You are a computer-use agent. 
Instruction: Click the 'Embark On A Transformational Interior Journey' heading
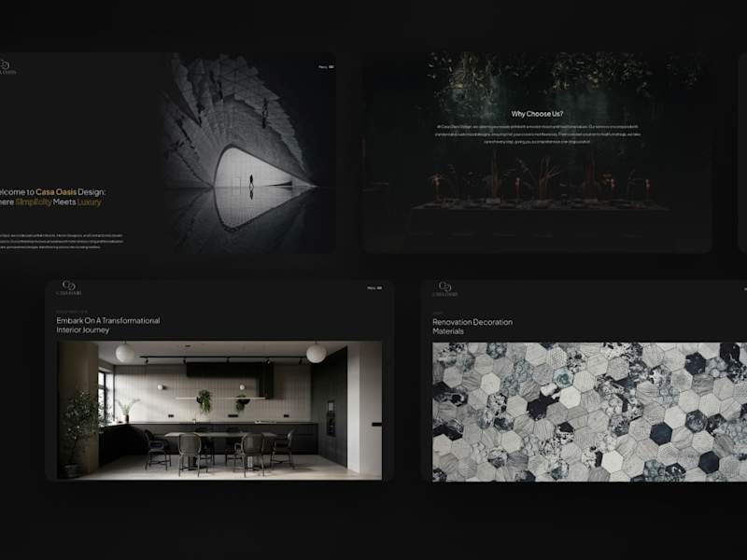click(108, 325)
